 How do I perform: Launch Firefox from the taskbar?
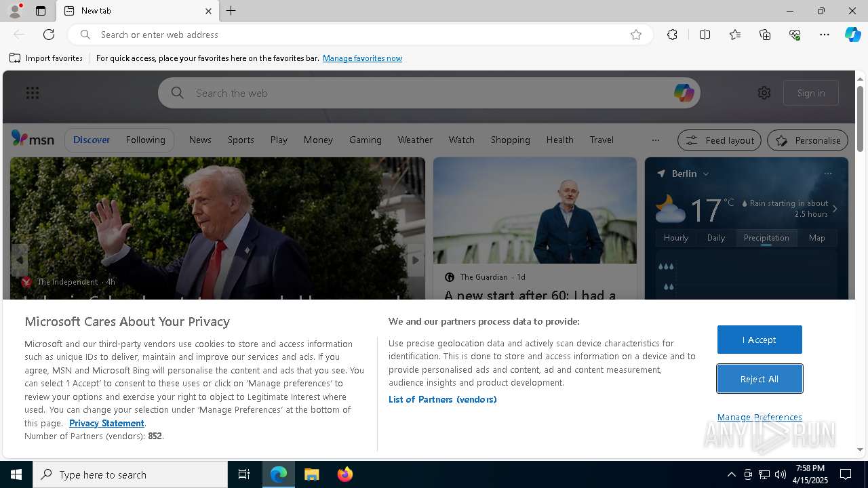(x=345, y=474)
